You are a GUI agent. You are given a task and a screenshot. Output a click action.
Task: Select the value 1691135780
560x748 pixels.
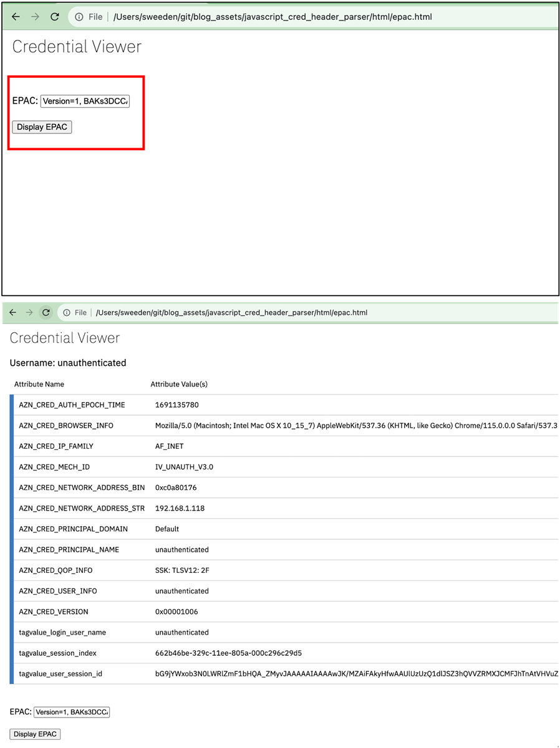177,405
